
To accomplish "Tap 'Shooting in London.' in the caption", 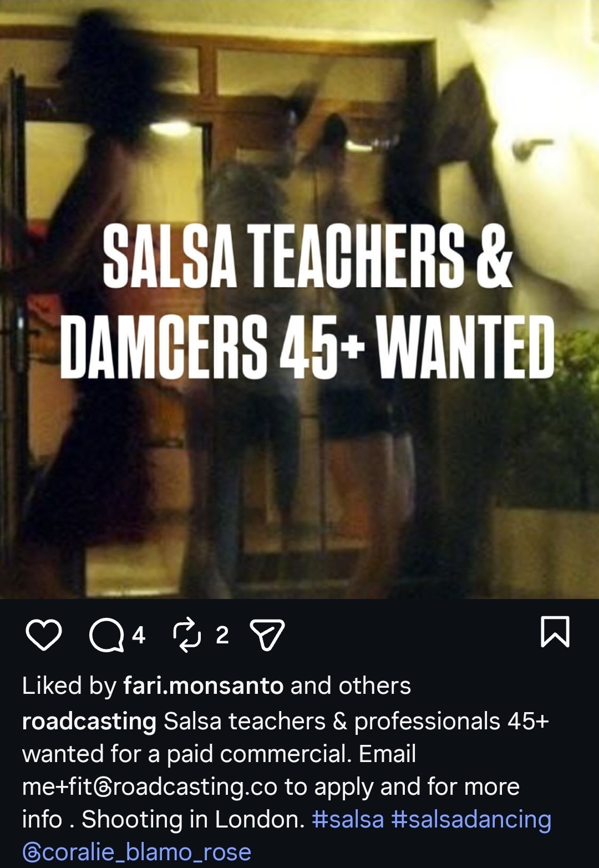I will tap(193, 819).
